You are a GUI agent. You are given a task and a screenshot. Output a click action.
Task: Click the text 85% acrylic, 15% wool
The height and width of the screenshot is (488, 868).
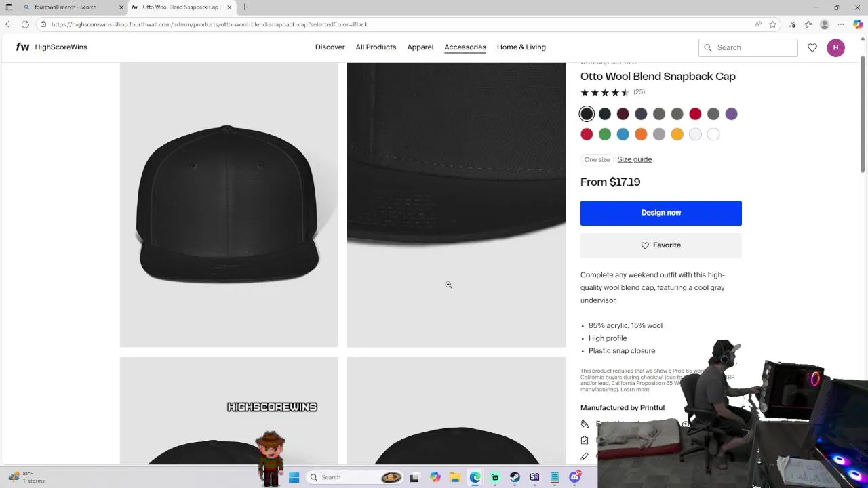click(625, 326)
